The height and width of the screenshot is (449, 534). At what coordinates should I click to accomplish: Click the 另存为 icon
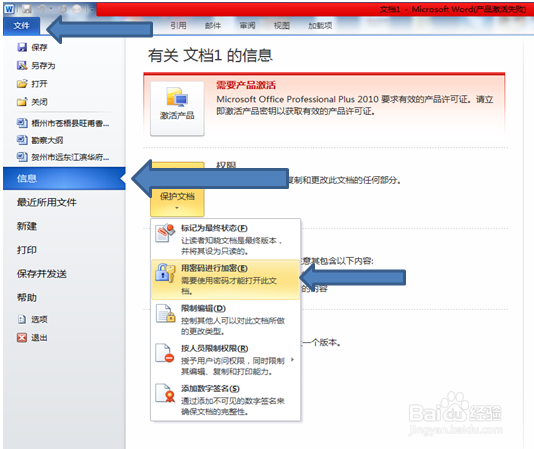pyautogui.click(x=22, y=65)
